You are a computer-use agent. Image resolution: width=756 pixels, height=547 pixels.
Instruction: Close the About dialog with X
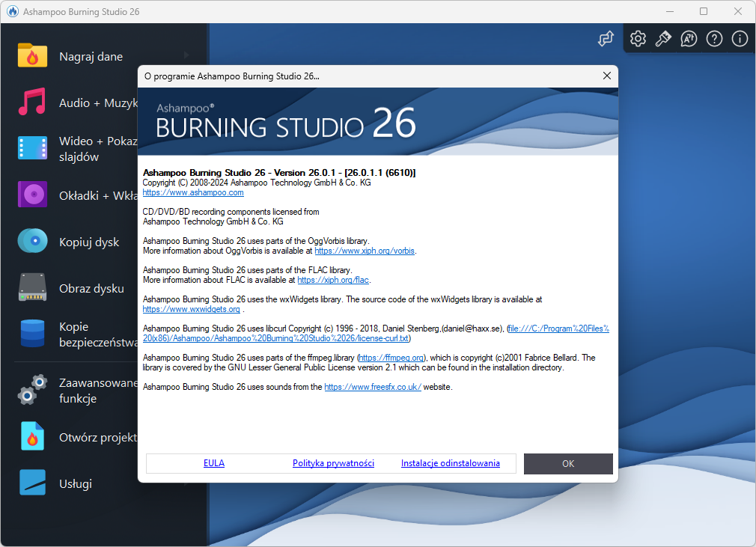(x=607, y=76)
